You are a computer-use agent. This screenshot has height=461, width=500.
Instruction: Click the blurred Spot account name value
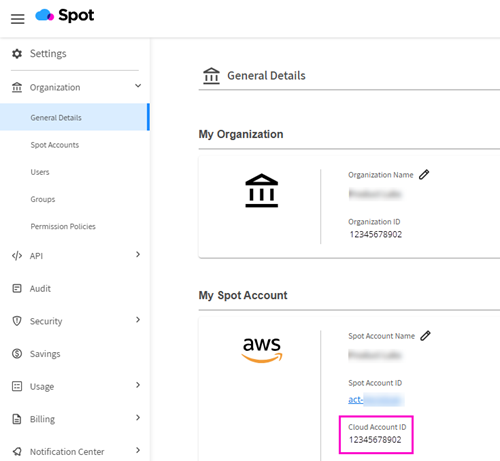(x=375, y=355)
